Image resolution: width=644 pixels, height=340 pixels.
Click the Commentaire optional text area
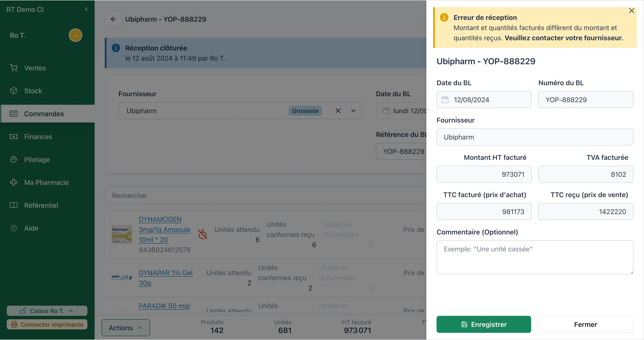click(535, 257)
